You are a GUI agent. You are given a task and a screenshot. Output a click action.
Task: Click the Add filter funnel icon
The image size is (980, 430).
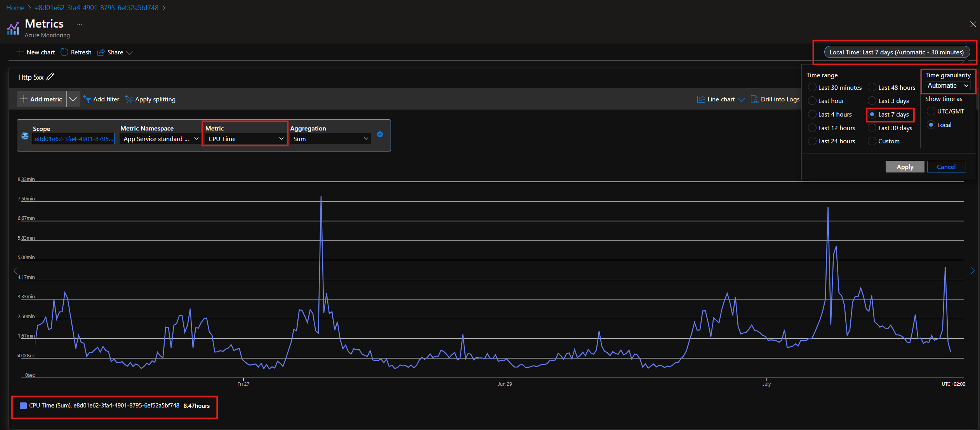point(87,99)
